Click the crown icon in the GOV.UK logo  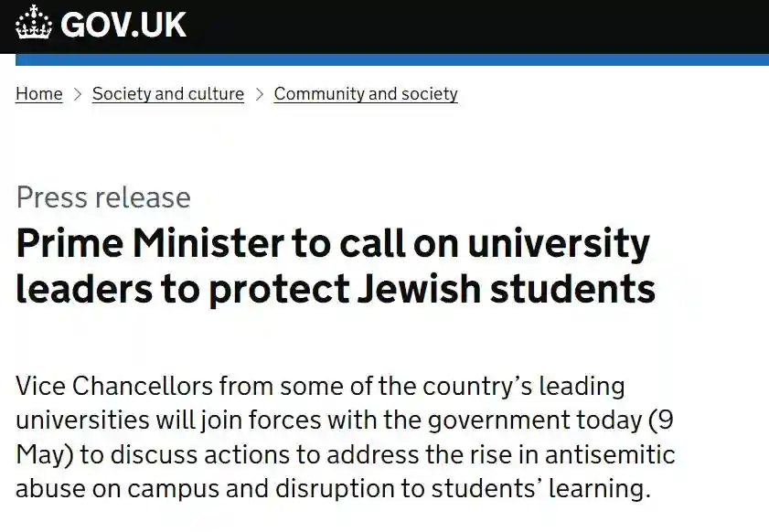click(34, 23)
